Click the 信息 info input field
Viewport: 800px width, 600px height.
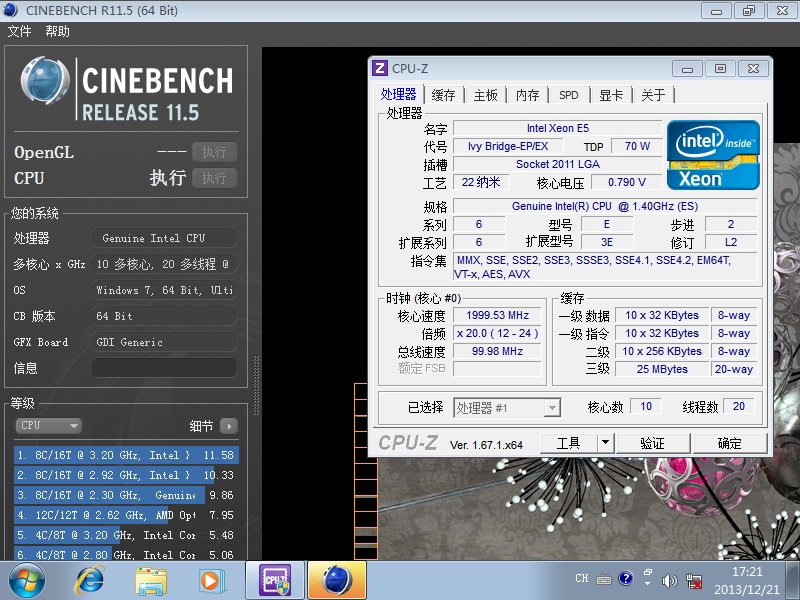point(164,368)
